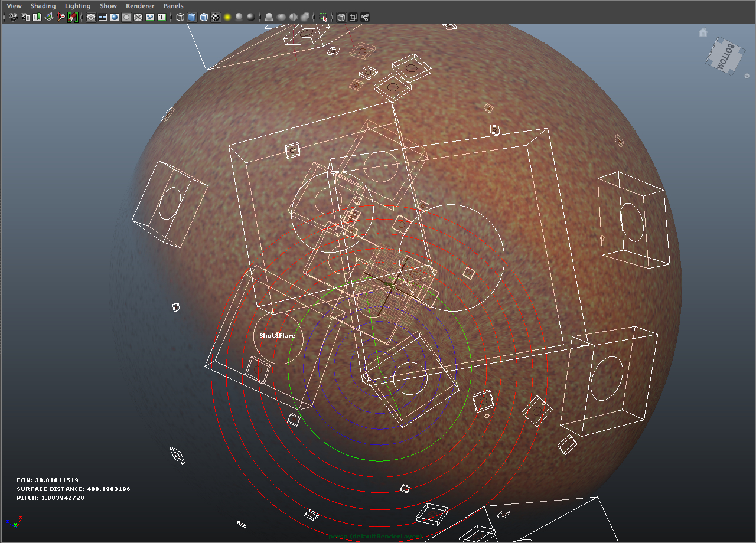Activate the 2D Pan/Zoom icon
This screenshot has width=756, height=543.
61,17
